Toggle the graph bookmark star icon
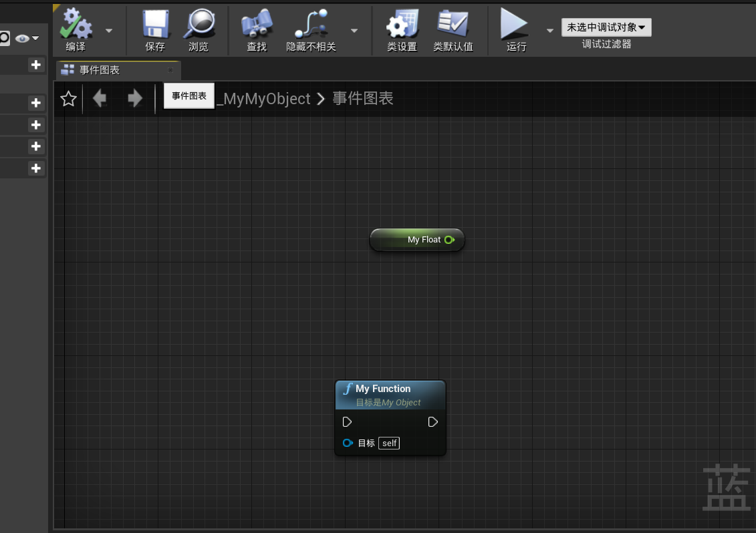Screen dimensions: 756x533 (x=68, y=98)
